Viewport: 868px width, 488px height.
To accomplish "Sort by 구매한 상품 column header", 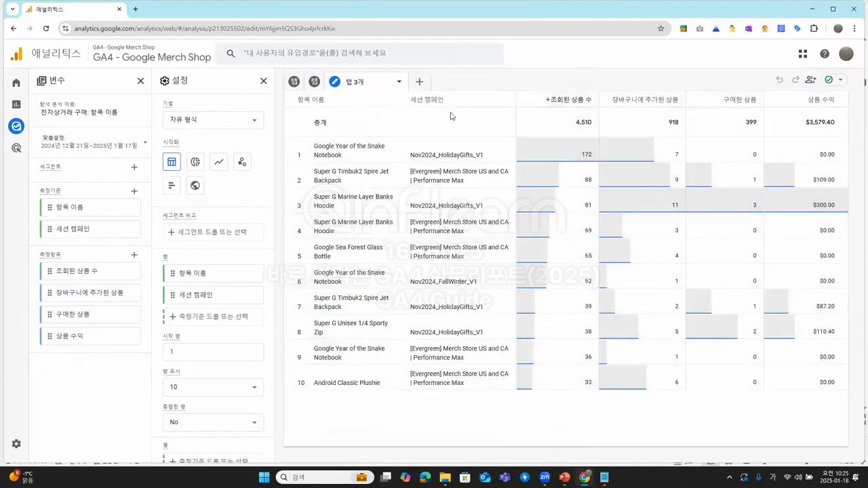I will 739,100.
